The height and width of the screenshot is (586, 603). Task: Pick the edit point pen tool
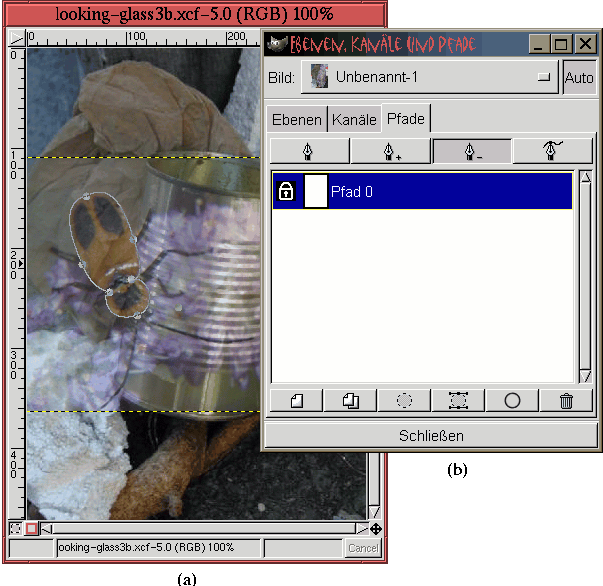click(x=552, y=150)
